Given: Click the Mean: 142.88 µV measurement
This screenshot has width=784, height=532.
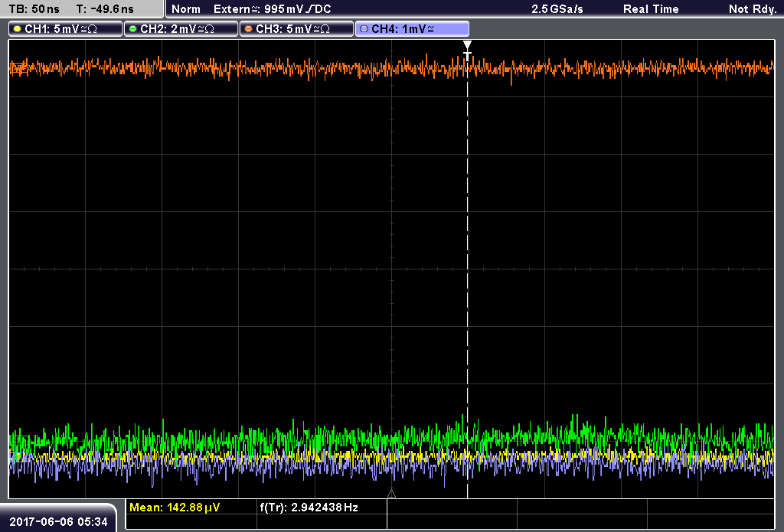Looking at the screenshot, I should pyautogui.click(x=175, y=508).
